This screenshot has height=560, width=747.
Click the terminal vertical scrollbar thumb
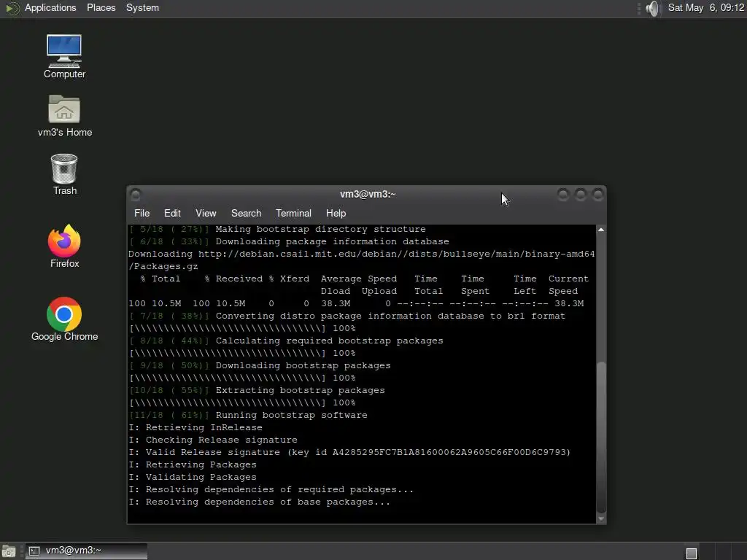(601, 437)
